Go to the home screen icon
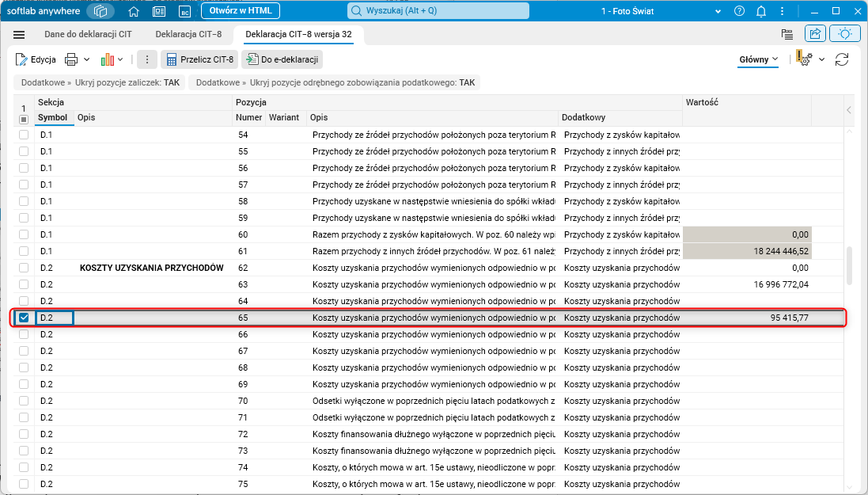Screen dimensions: 868x495 click(134, 11)
